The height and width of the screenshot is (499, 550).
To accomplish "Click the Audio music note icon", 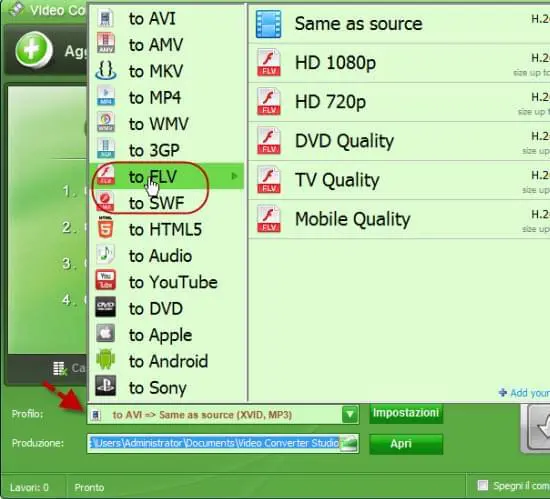I will pos(106,255).
